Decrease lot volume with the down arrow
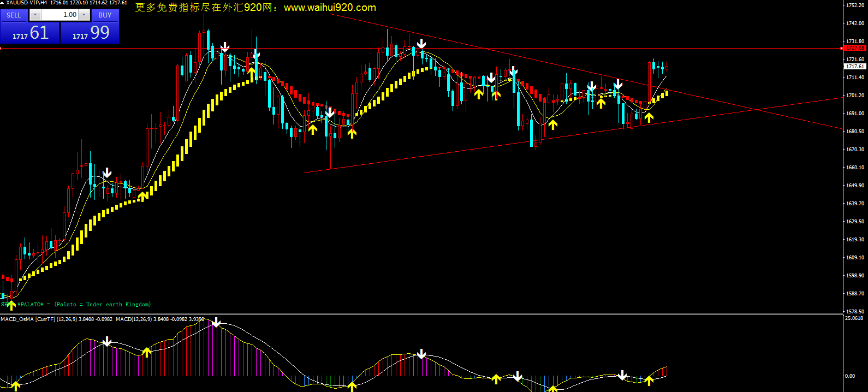 35,15
